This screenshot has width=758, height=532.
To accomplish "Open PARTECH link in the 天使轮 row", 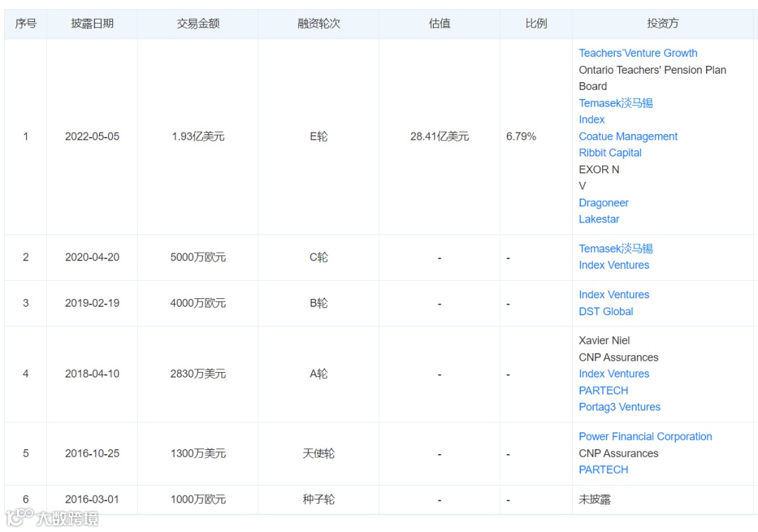I will click(604, 470).
